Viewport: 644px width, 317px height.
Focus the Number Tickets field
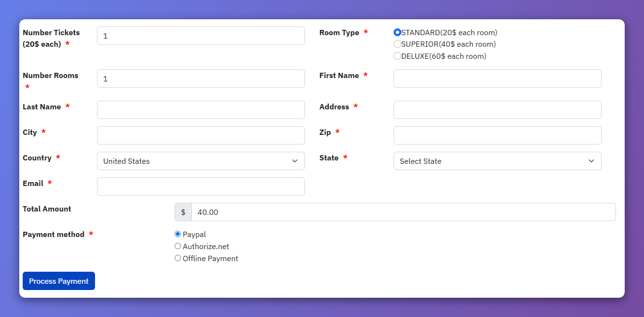click(x=201, y=36)
